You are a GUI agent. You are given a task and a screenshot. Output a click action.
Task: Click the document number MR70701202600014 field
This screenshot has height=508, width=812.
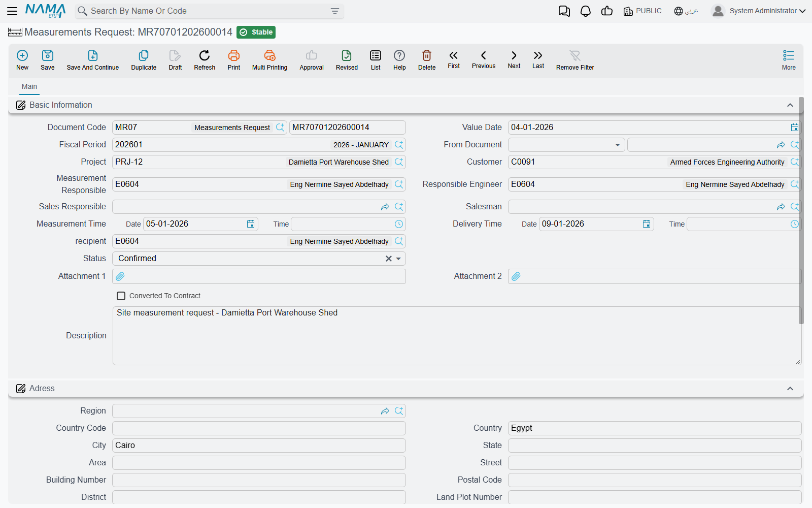pos(347,128)
